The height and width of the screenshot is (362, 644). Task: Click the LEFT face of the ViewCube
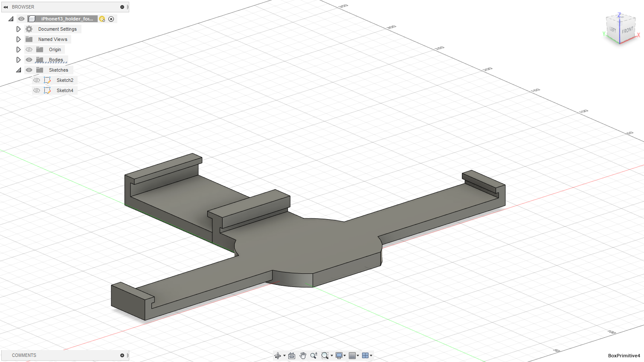(x=613, y=30)
